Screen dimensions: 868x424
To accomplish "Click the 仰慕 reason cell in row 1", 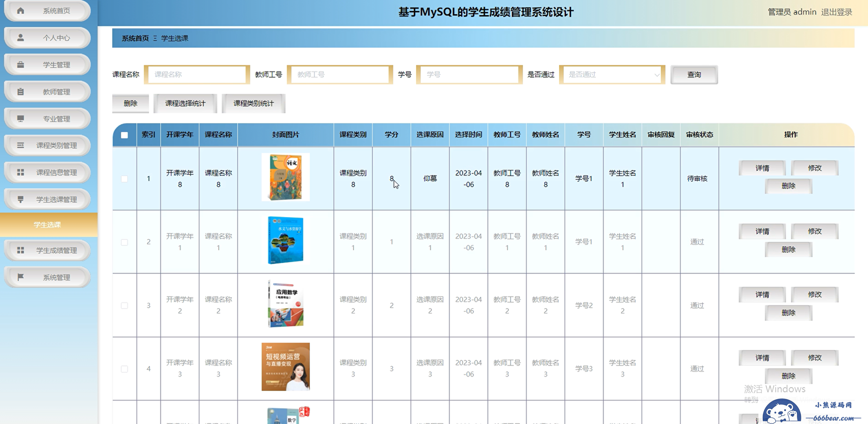I will 430,179.
